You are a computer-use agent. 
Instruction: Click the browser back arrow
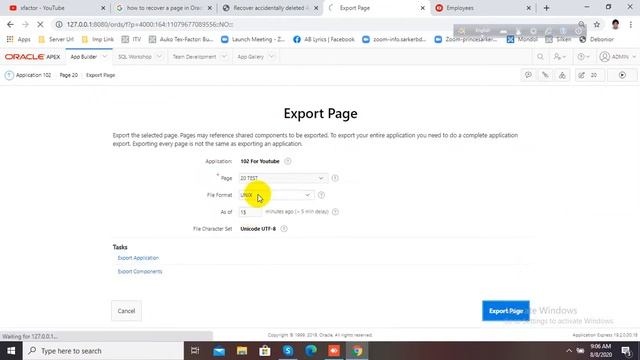[10, 24]
